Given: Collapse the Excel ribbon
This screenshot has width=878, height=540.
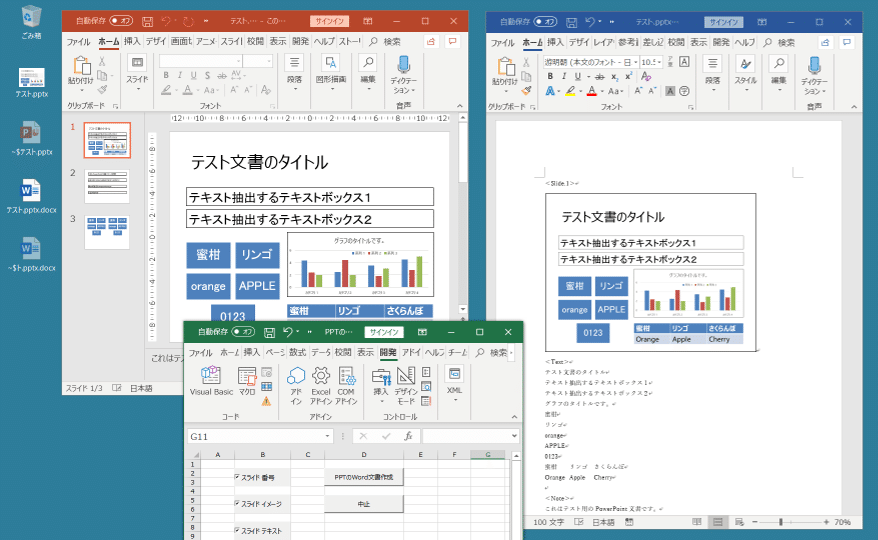Looking at the screenshot, I should 514,417.
